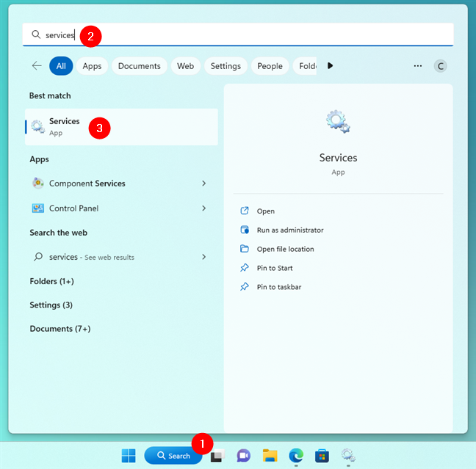
Task: Click the Services gear icon in Best match
Action: click(38, 127)
